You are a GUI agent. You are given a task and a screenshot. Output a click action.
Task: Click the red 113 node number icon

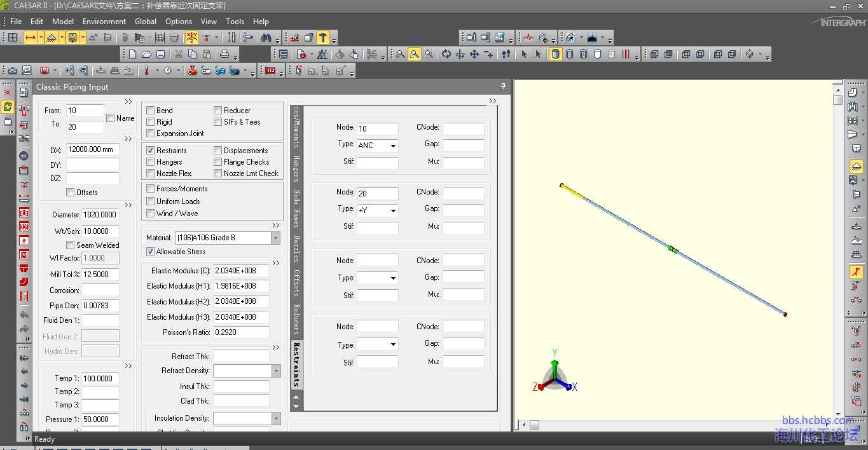[270, 71]
